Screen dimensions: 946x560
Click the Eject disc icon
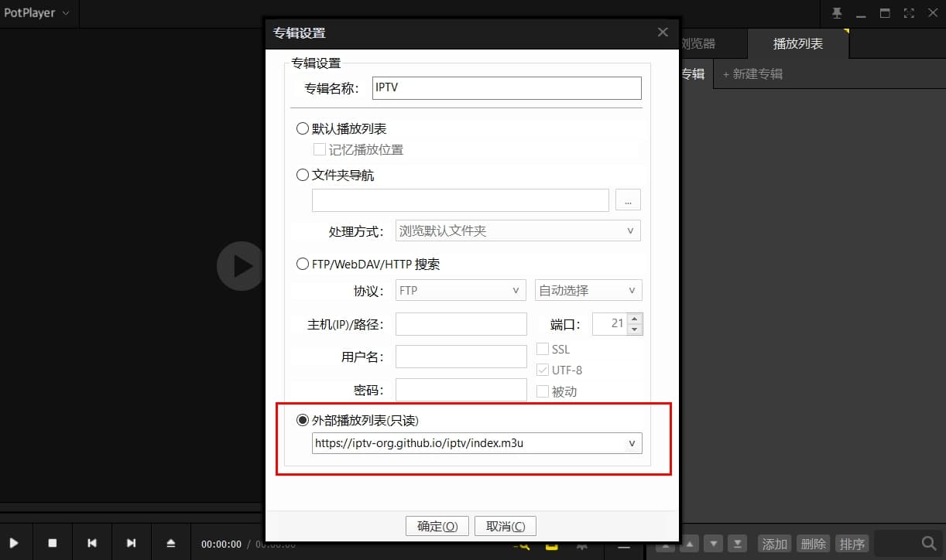pos(170,542)
